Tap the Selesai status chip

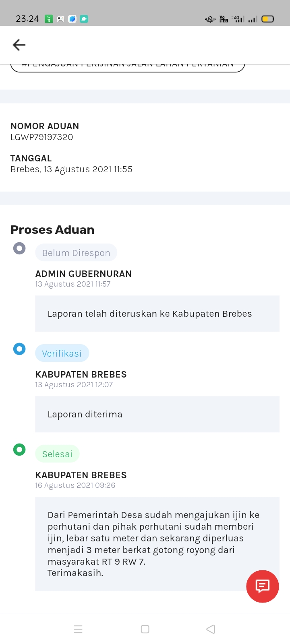point(57,454)
